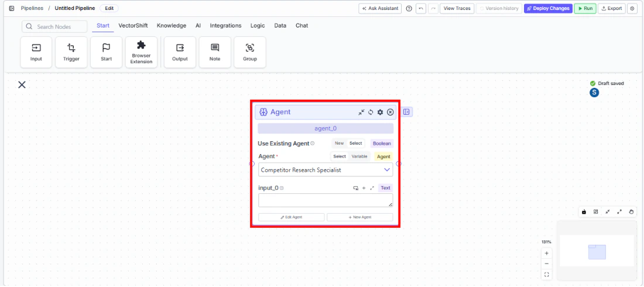Switch to the Data tab
The height and width of the screenshot is (287, 644).
280,26
